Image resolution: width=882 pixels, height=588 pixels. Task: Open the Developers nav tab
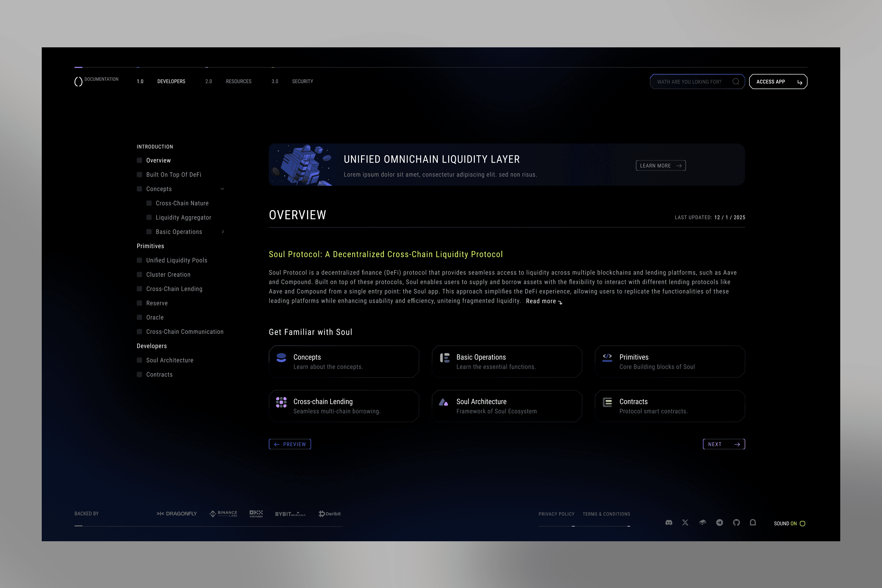171,81
